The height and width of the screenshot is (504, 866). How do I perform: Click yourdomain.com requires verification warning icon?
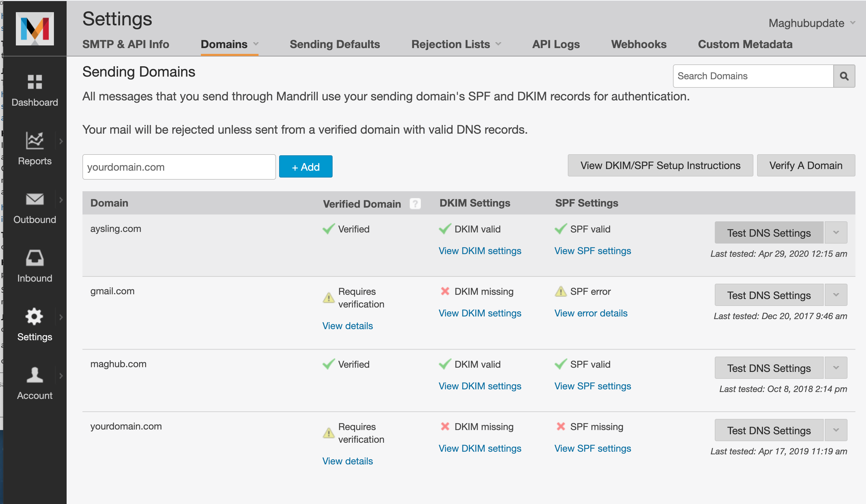(x=329, y=433)
